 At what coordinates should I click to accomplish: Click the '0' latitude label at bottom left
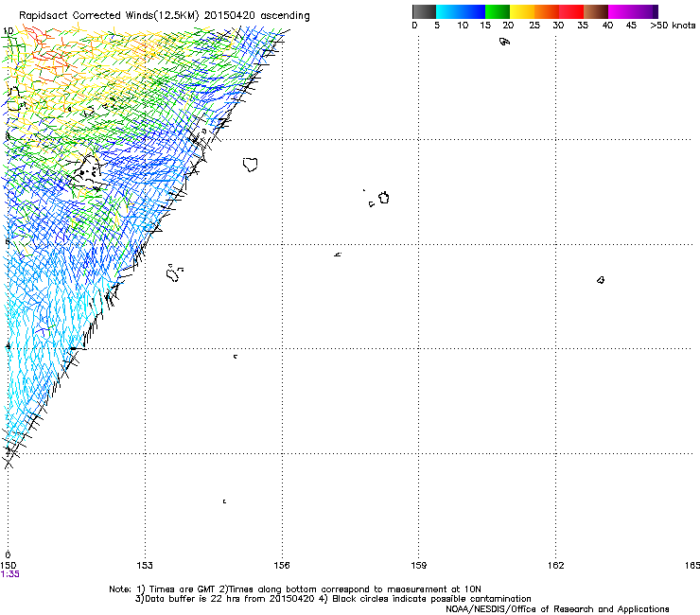8,555
